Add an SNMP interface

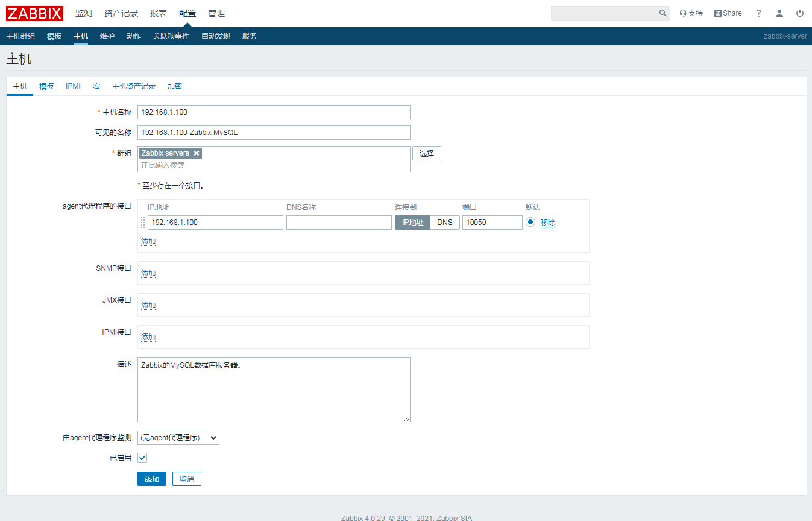click(x=148, y=273)
